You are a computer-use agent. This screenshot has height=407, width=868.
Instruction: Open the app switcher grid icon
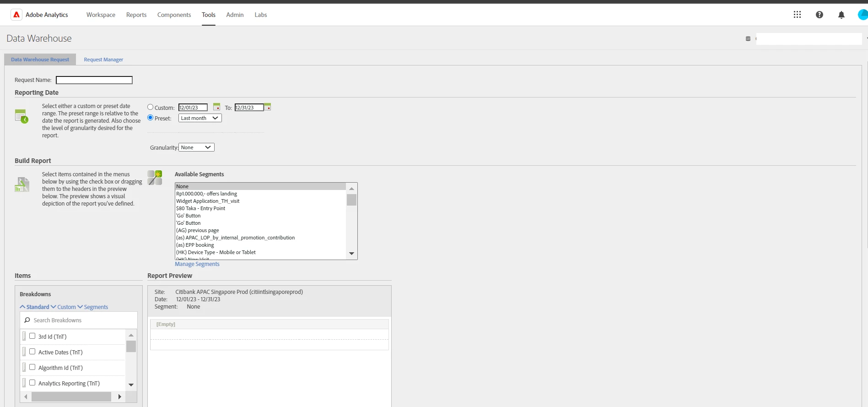point(797,15)
